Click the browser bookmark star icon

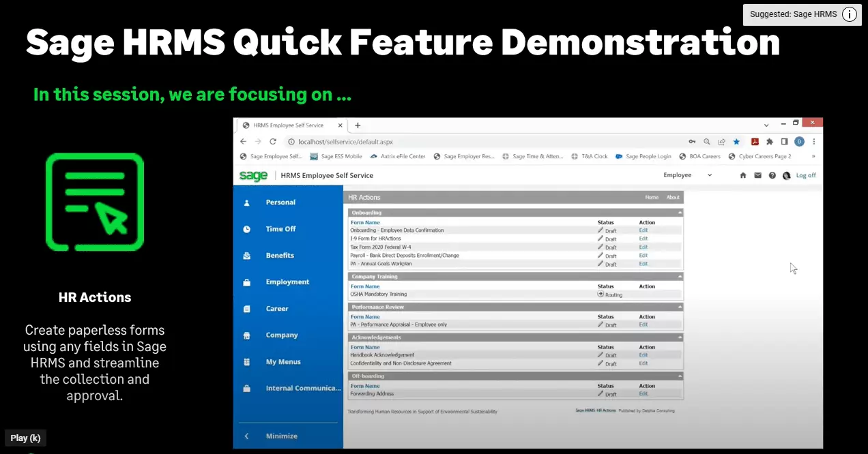(736, 142)
